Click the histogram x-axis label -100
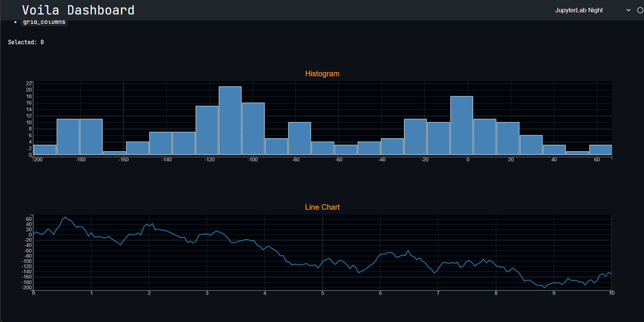Viewport: 644px width, 322px height. [x=253, y=160]
